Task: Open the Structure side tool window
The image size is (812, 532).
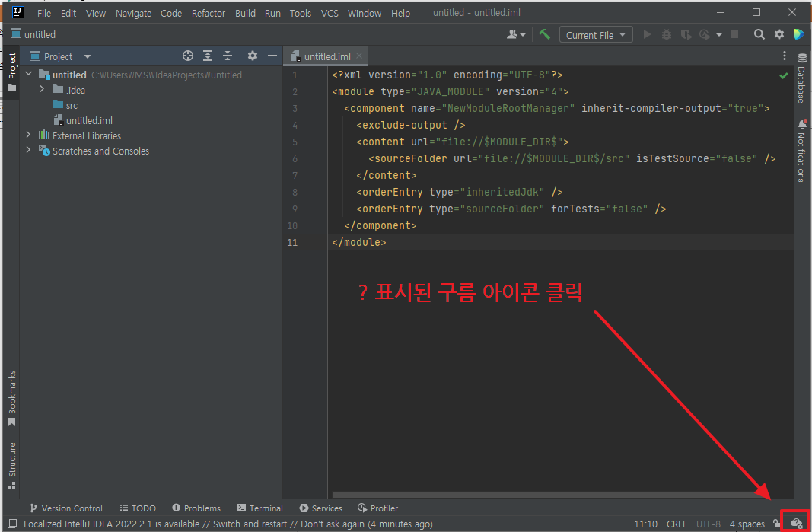Action: point(12,466)
